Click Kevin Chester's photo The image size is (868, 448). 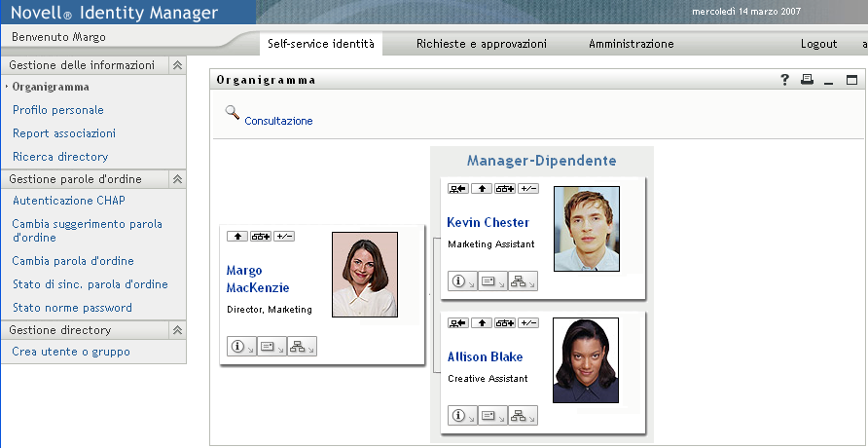(587, 228)
